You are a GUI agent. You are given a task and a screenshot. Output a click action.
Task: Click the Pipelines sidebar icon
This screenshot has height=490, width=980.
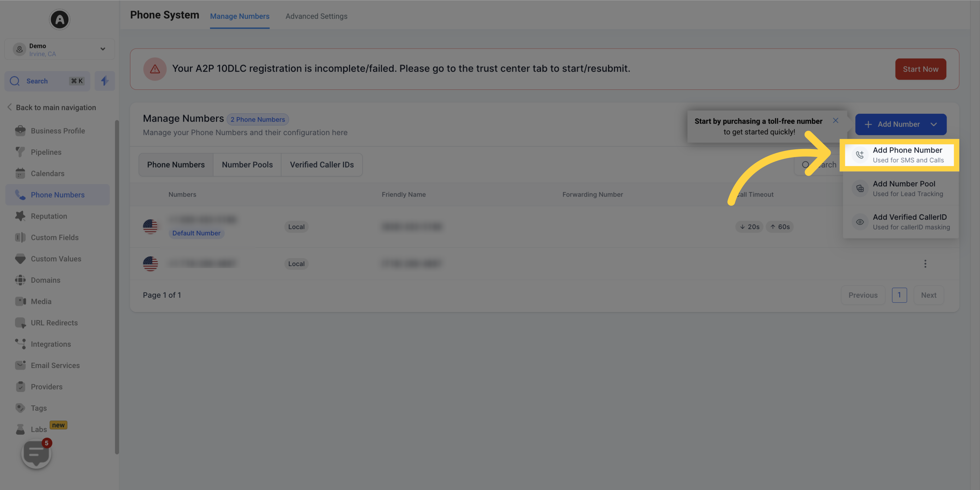coord(19,152)
